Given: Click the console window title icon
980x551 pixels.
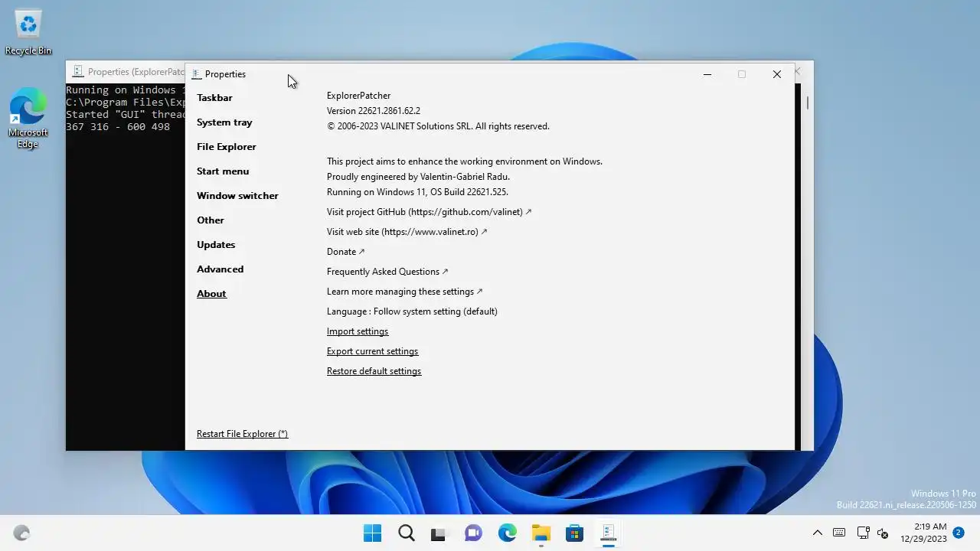Looking at the screenshot, I should tap(77, 72).
